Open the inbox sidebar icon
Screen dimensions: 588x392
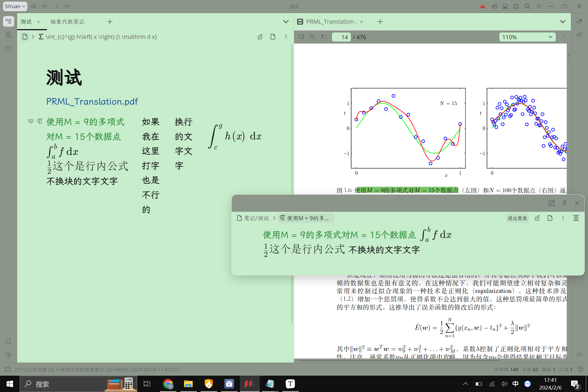point(8,48)
